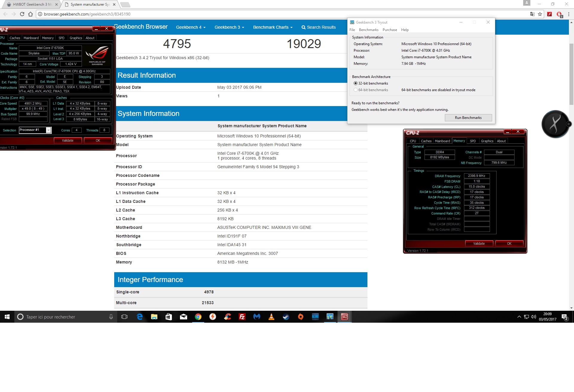574x392 pixels.
Task: Select the 32-bit benchmarks radio button
Action: (355, 83)
